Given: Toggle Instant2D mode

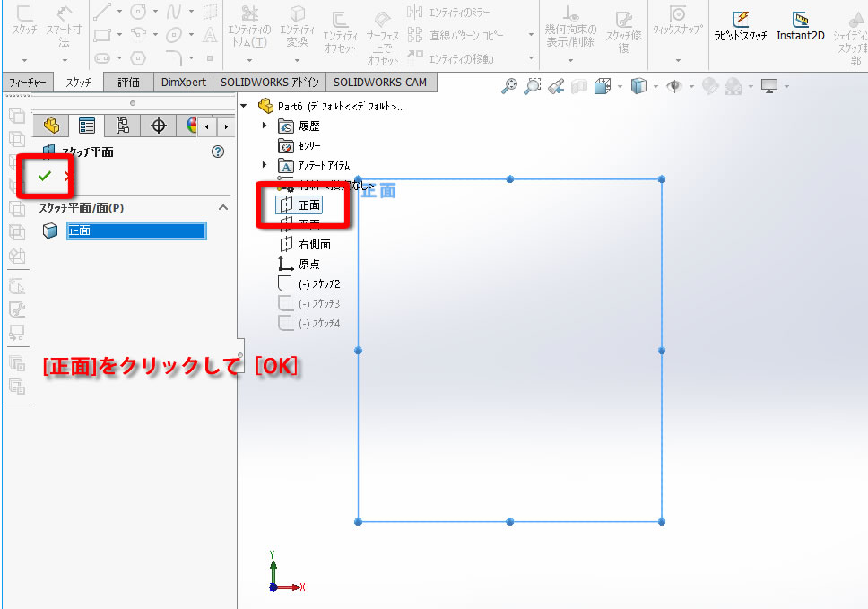Looking at the screenshot, I should click(x=801, y=25).
